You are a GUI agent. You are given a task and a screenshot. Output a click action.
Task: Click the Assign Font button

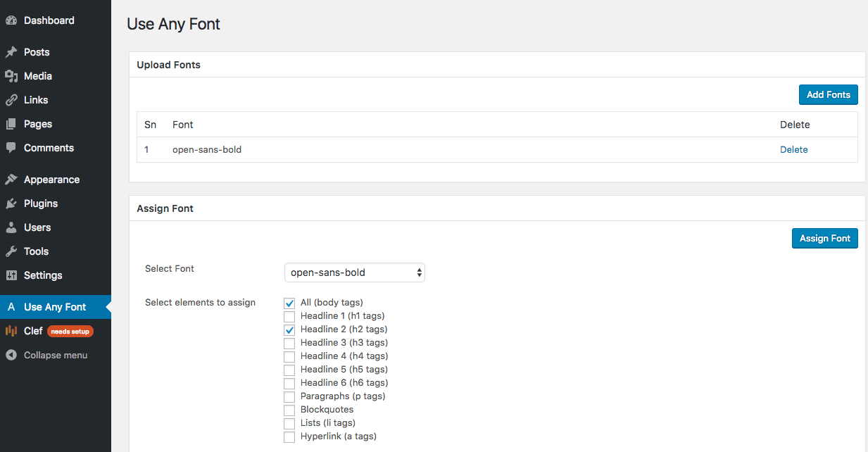[824, 239]
